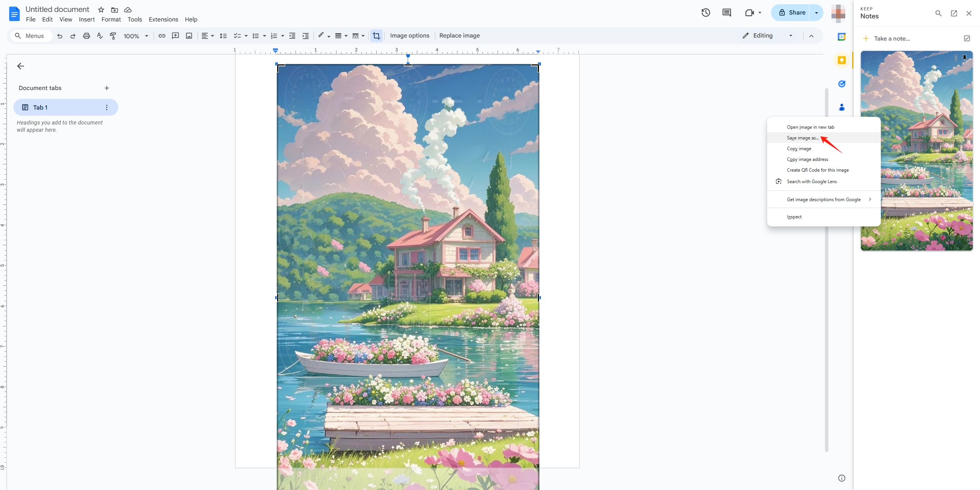980x490 pixels.
Task: Expand the Tab 1 options menu
Action: click(x=106, y=107)
